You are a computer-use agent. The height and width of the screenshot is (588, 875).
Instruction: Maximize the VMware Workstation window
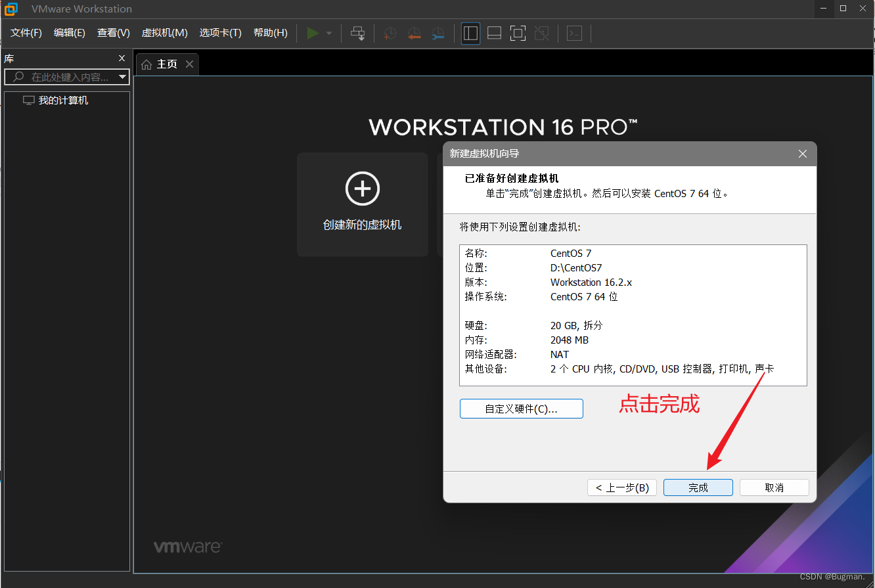pyautogui.click(x=843, y=9)
